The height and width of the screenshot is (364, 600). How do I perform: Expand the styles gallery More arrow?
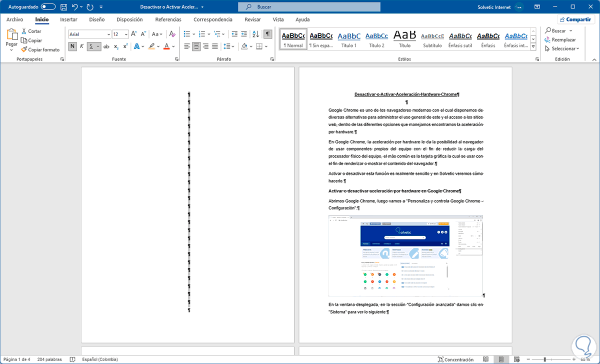533,46
